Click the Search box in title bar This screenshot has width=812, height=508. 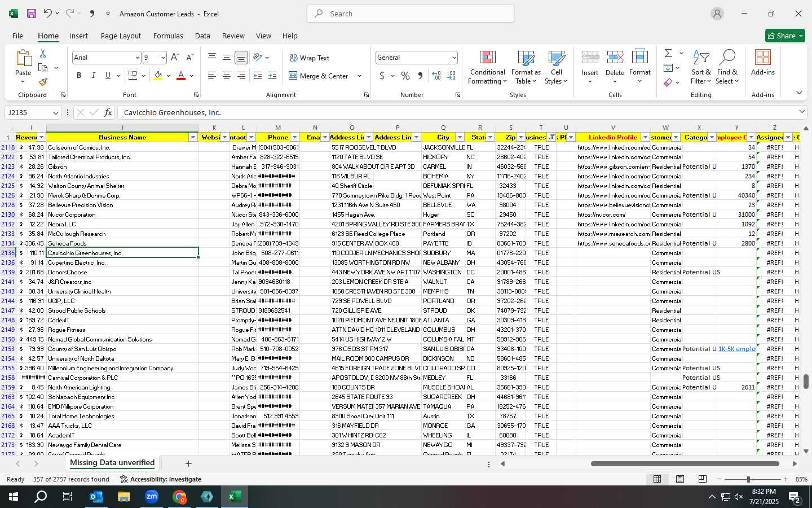point(411,14)
